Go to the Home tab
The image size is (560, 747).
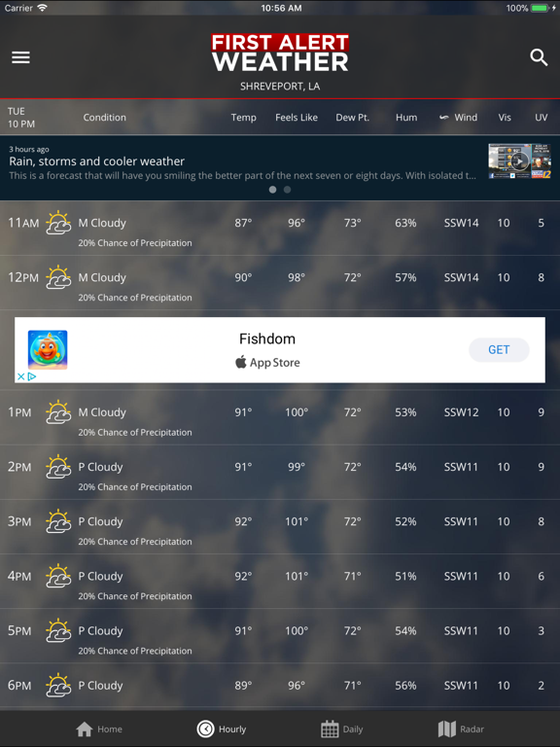point(99,729)
